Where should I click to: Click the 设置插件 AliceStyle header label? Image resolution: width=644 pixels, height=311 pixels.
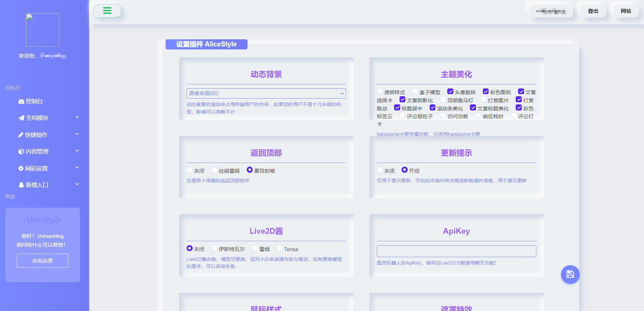(x=206, y=44)
